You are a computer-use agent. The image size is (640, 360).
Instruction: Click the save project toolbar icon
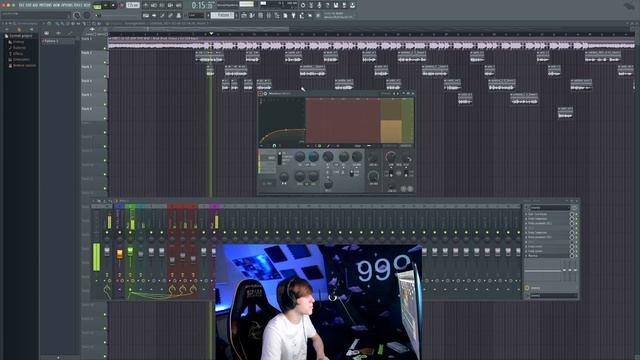[x=336, y=5]
